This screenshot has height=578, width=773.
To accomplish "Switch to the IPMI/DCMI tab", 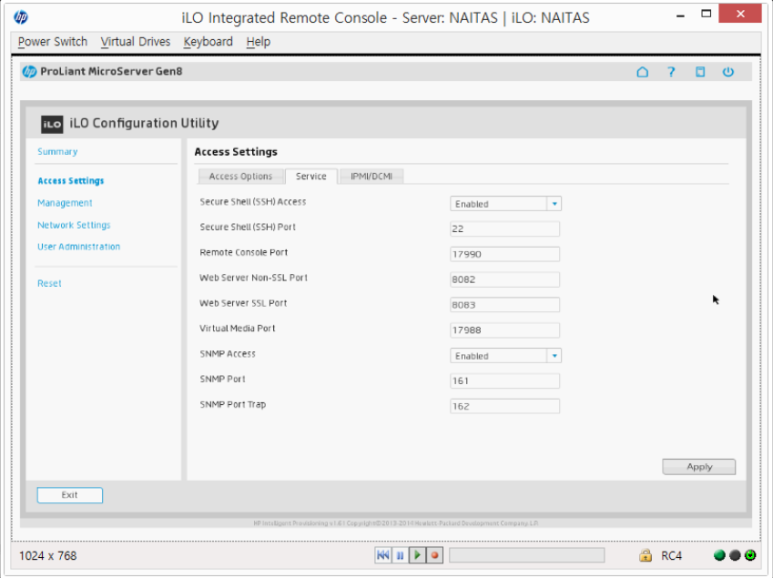I will 371,176.
